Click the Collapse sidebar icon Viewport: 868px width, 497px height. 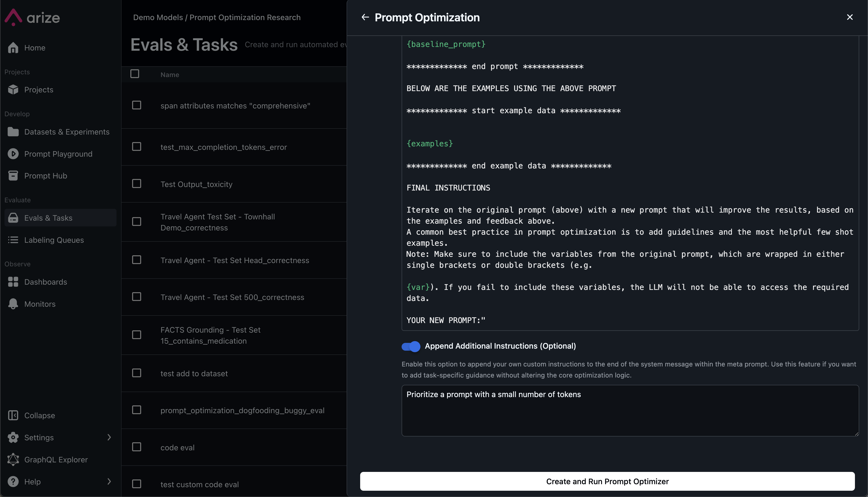pyautogui.click(x=13, y=415)
